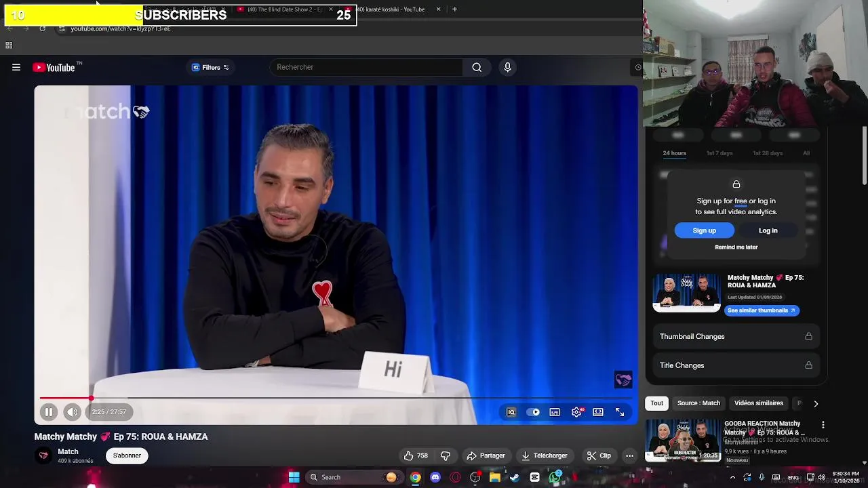868x488 pixels.
Task: Switch to The Blind Date Show tab
Action: [x=285, y=9]
